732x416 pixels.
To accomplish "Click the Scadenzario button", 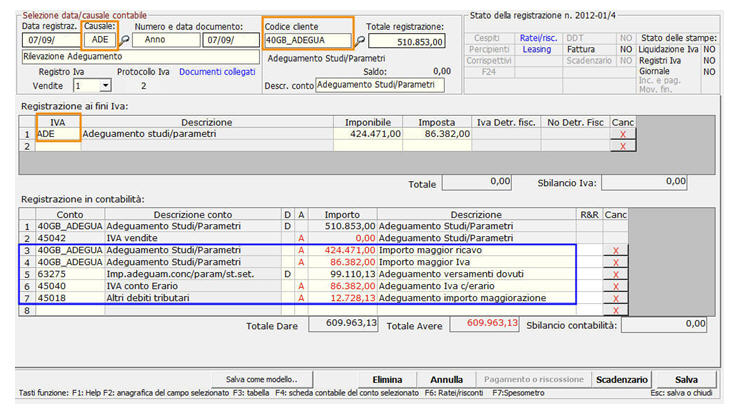I will 621,380.
